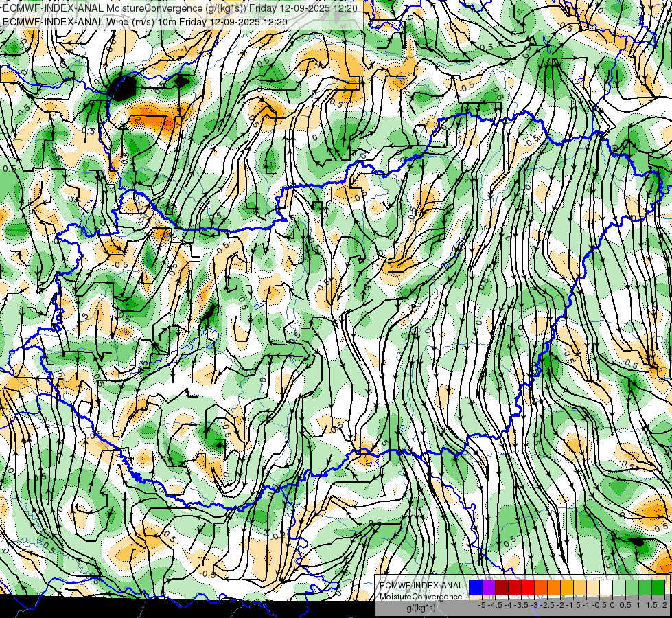This screenshot has height=618, width=672.
Task: Pick the amber swatch between -2 and -1.5
Action: click(x=567, y=588)
